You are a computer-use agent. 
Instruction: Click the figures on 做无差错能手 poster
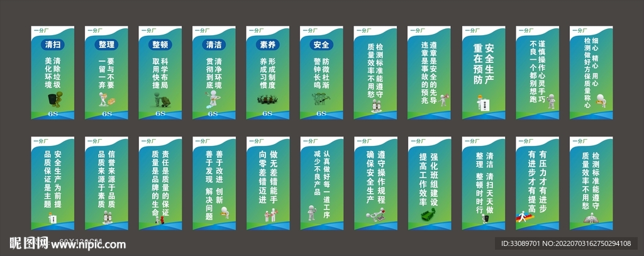coord(271,215)
